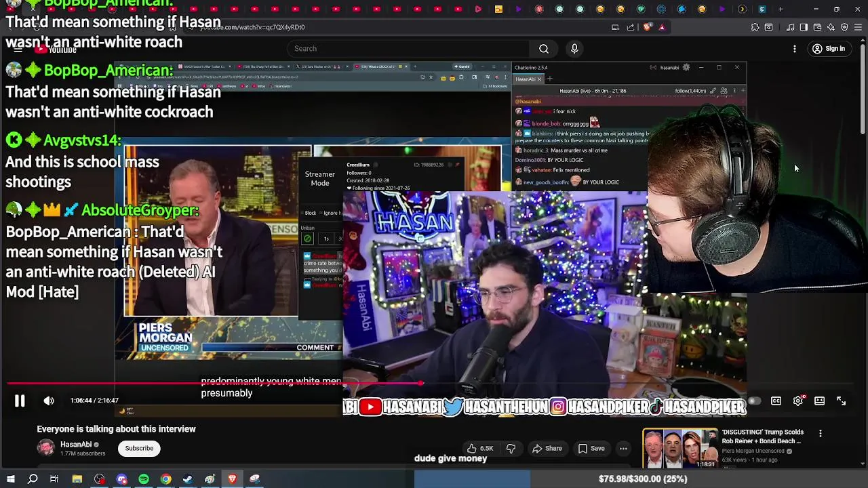Screen dimensions: 868x488
Task: Toggle the autoplay switch in the player
Action: [x=754, y=401]
